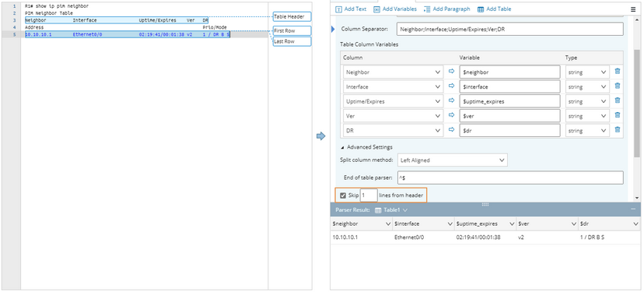Click trash icon for $ver row
The width and height of the screenshot is (644, 292).
pyautogui.click(x=617, y=115)
